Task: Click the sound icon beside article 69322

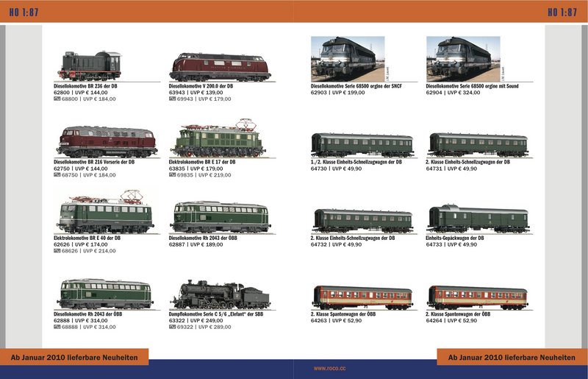Action: coord(172,327)
